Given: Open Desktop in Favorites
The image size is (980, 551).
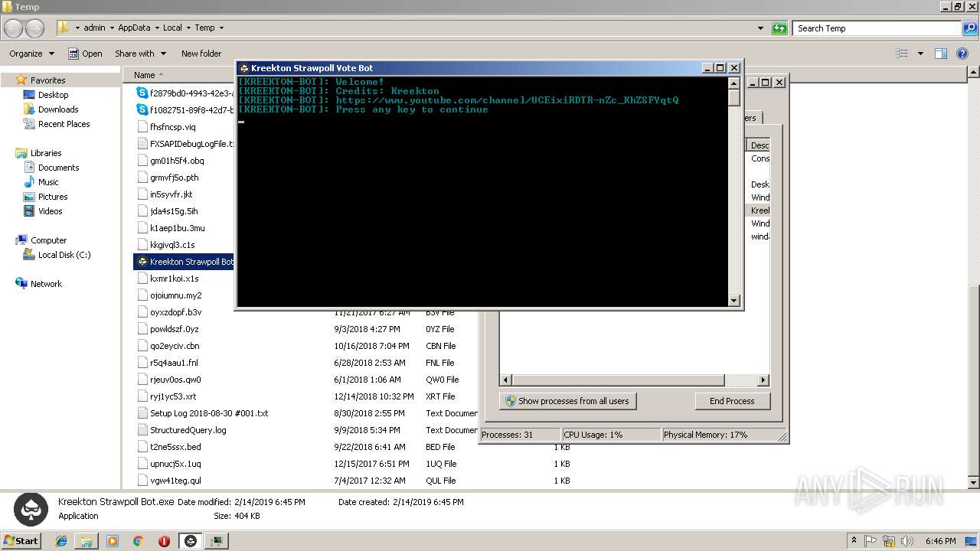Looking at the screenshot, I should point(53,95).
